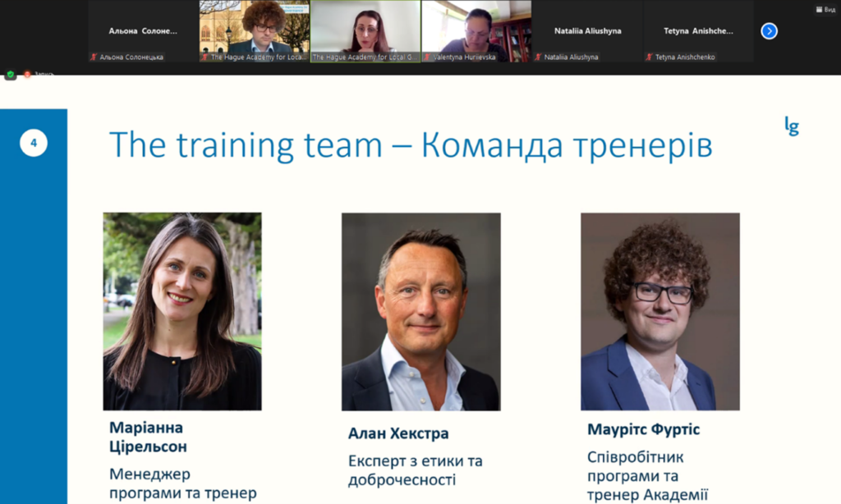The height and width of the screenshot is (504, 841).
Task: Click the red Запись recording indicator
Action: click(38, 74)
